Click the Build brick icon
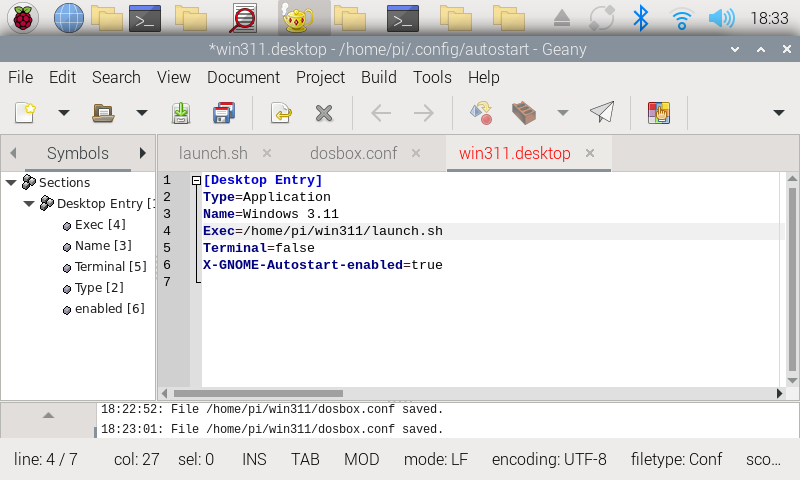 523,113
